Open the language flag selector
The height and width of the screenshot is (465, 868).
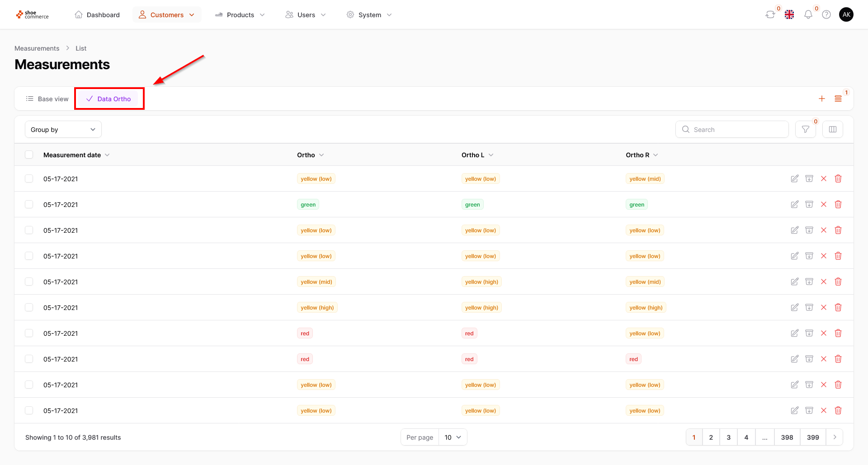click(x=789, y=14)
